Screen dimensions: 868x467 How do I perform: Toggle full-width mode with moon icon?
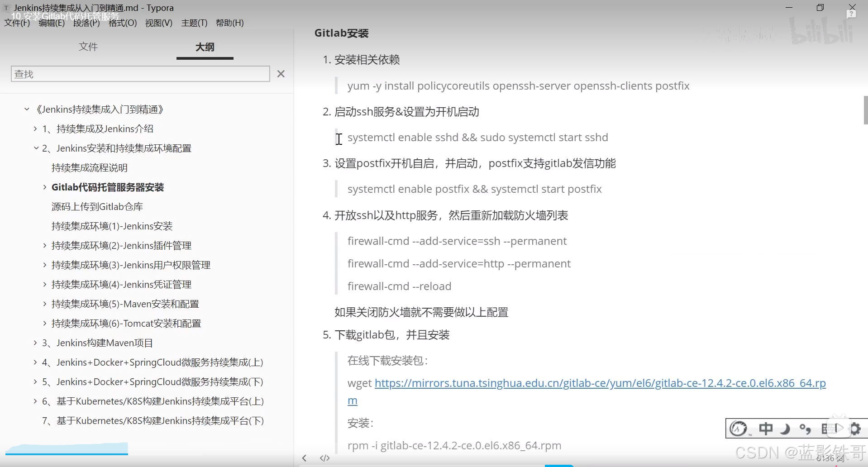tap(785, 429)
